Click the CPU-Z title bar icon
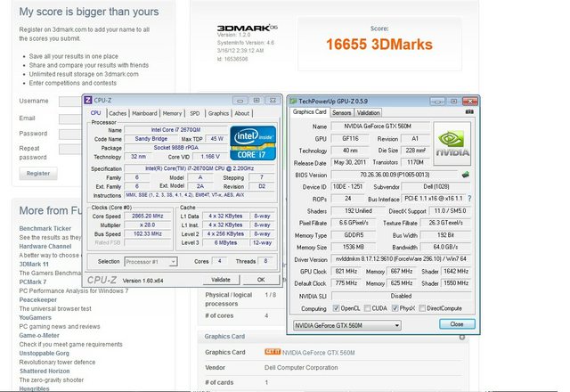The height and width of the screenshot is (392, 570). [x=88, y=100]
